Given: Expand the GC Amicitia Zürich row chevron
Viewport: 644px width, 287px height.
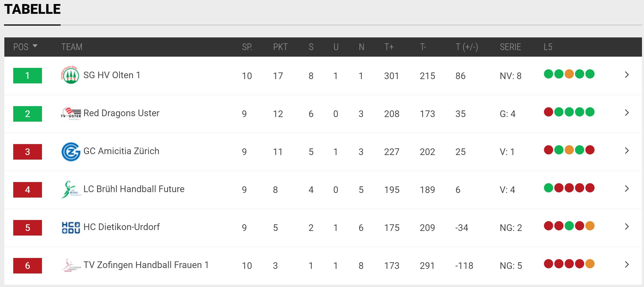Looking at the screenshot, I should 627,151.
